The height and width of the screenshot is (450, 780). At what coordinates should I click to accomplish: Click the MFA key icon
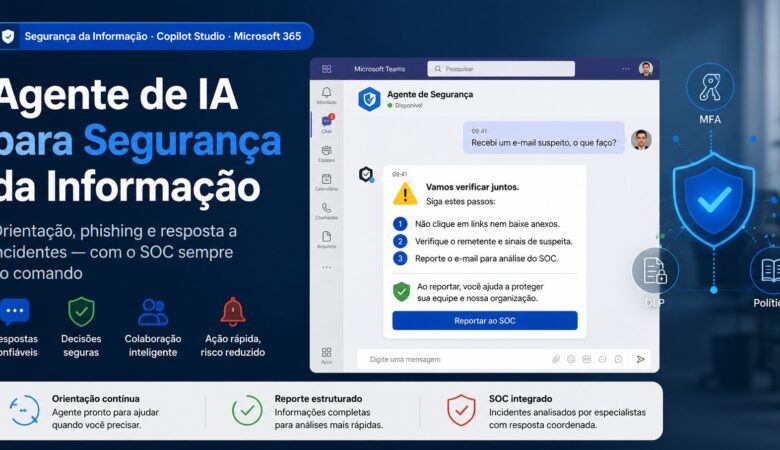(x=710, y=87)
